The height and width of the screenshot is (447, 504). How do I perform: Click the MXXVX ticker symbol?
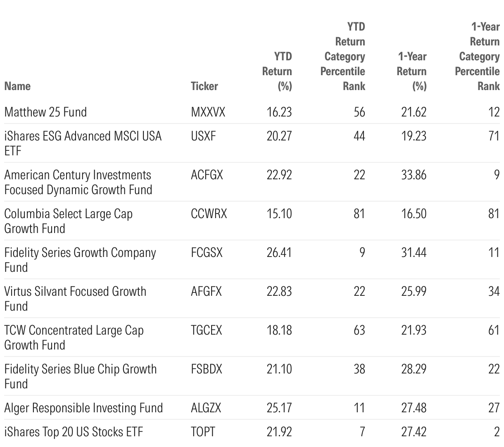coord(208,112)
